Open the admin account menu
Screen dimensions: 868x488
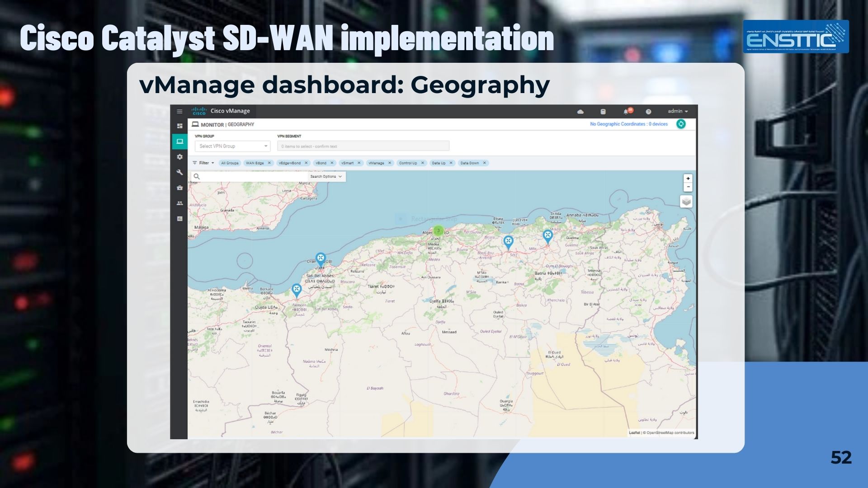pyautogui.click(x=677, y=111)
